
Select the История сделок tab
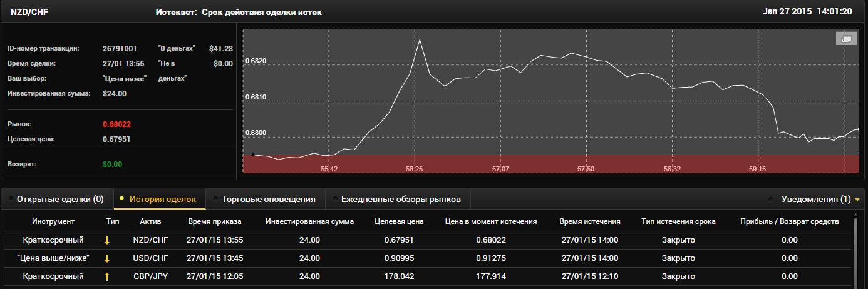tap(163, 200)
